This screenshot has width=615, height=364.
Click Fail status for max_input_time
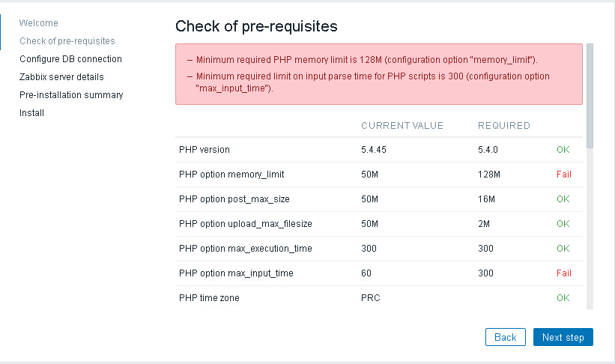(563, 273)
